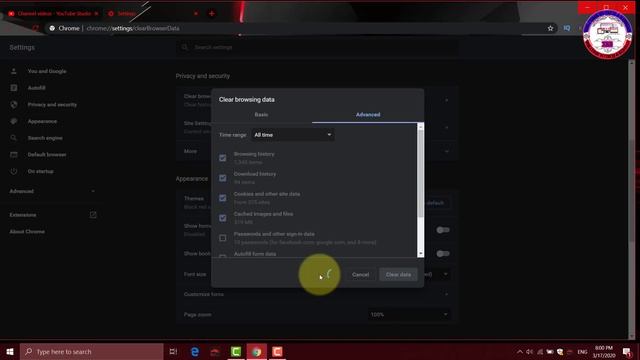
Task: Toggle the Show home button switch
Action: pyautogui.click(x=443, y=230)
